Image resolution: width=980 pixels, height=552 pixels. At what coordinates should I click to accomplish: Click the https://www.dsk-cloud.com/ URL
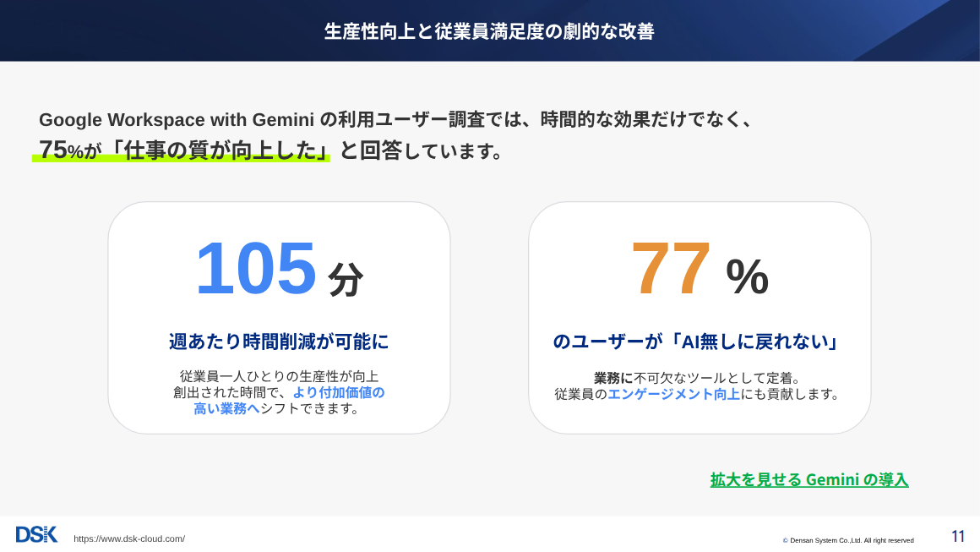pos(129,539)
